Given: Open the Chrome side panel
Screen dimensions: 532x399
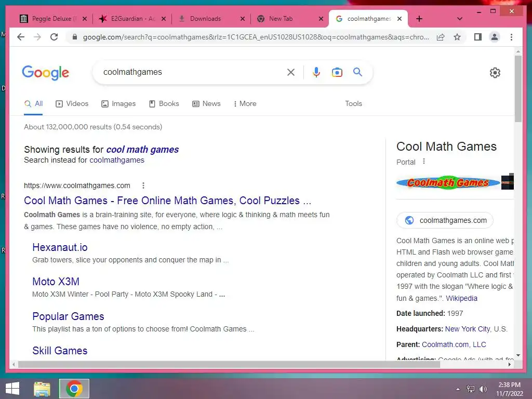Looking at the screenshot, I should (478, 37).
